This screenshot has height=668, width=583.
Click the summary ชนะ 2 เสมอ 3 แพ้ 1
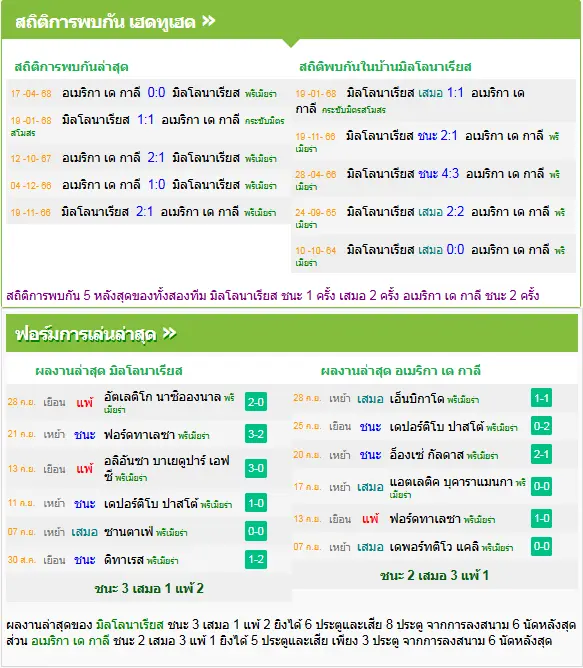point(434,576)
